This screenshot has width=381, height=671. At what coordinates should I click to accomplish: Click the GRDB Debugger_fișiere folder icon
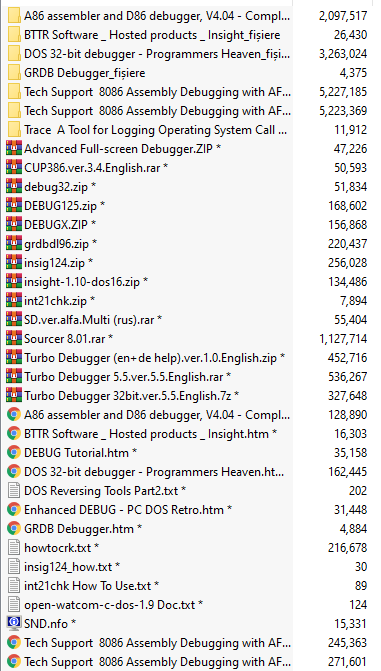tap(14, 73)
